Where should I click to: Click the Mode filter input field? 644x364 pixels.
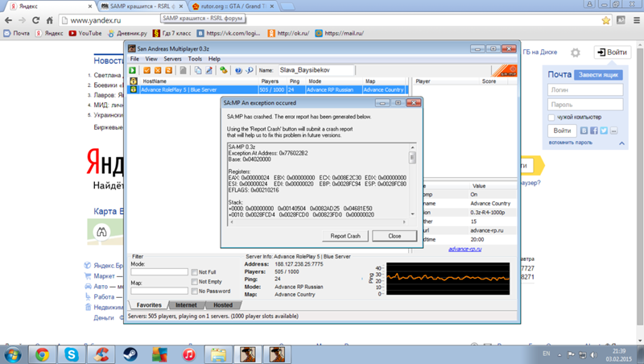[159, 272]
